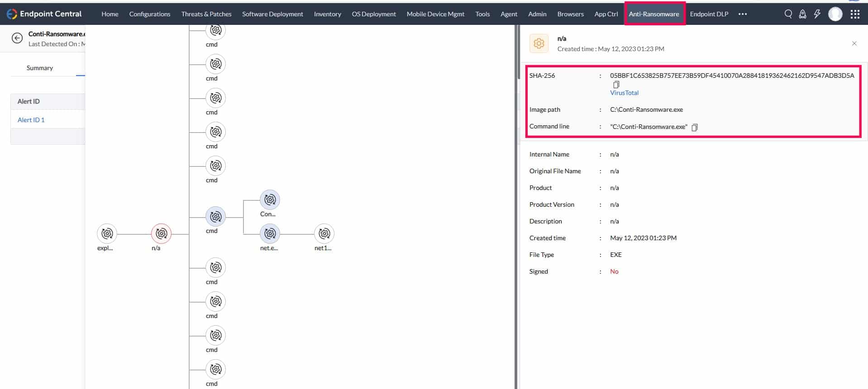
Task: Click the Created time value May 12, 2023 01:23 PM row
Action: [x=643, y=238]
